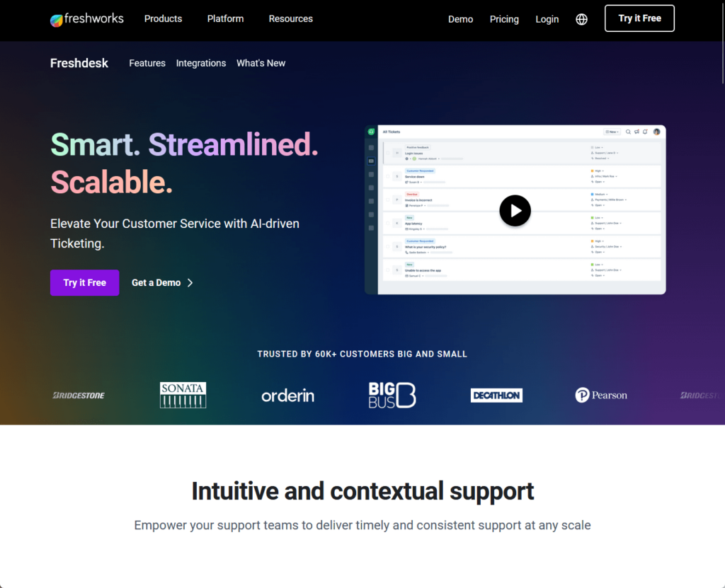The image size is (725, 588).
Task: Click the Pearson logo
Action: tap(601, 396)
